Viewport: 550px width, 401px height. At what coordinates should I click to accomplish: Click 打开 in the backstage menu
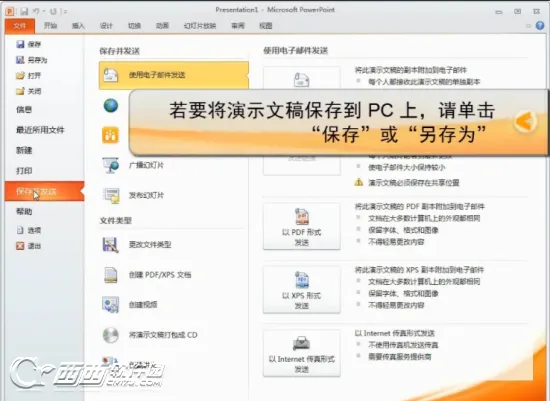(x=29, y=75)
